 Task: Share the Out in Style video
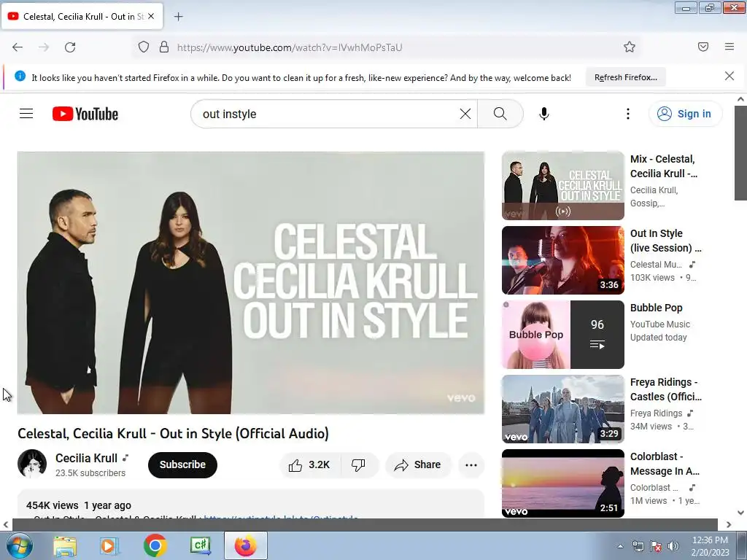click(418, 464)
